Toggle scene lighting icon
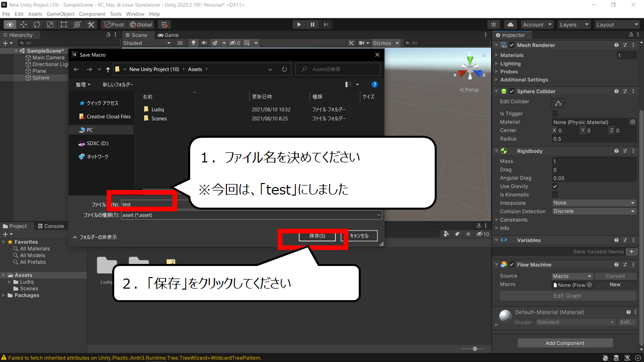 pyautogui.click(x=193, y=43)
